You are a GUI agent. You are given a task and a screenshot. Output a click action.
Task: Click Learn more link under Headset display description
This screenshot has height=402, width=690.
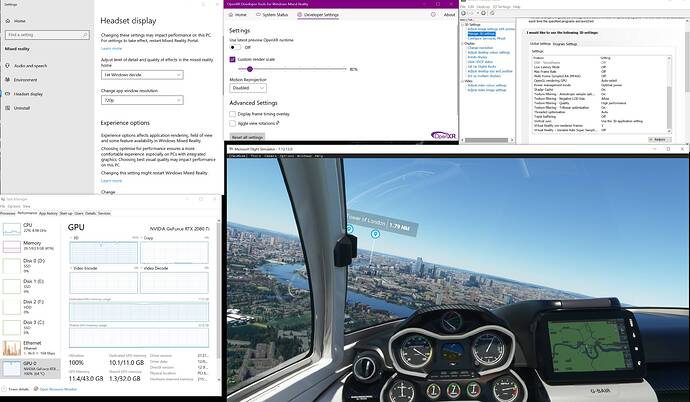pos(111,48)
